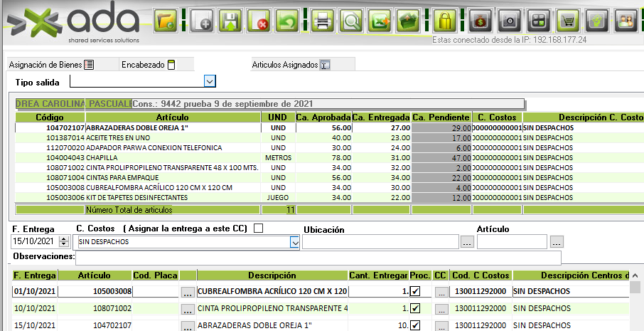Image resolution: width=644 pixels, height=331 pixels.
Task: Toggle Proc. checkbox for article 105003008
Action: (415, 291)
